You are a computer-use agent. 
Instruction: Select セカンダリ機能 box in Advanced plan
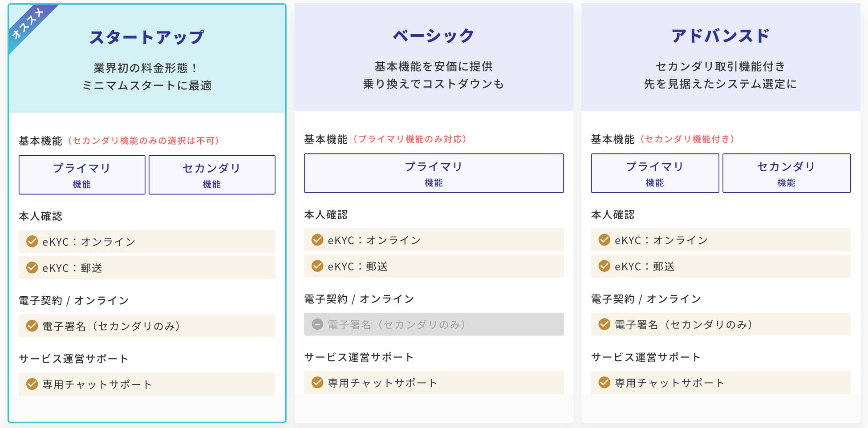pyautogui.click(x=786, y=174)
